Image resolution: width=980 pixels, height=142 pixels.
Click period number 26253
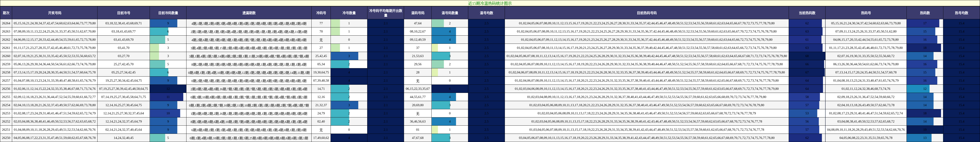pyautogui.click(x=6, y=113)
